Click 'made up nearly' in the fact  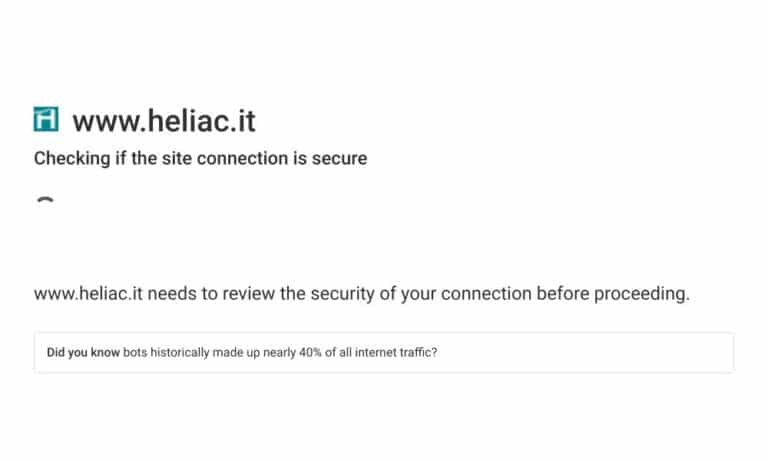(254, 353)
